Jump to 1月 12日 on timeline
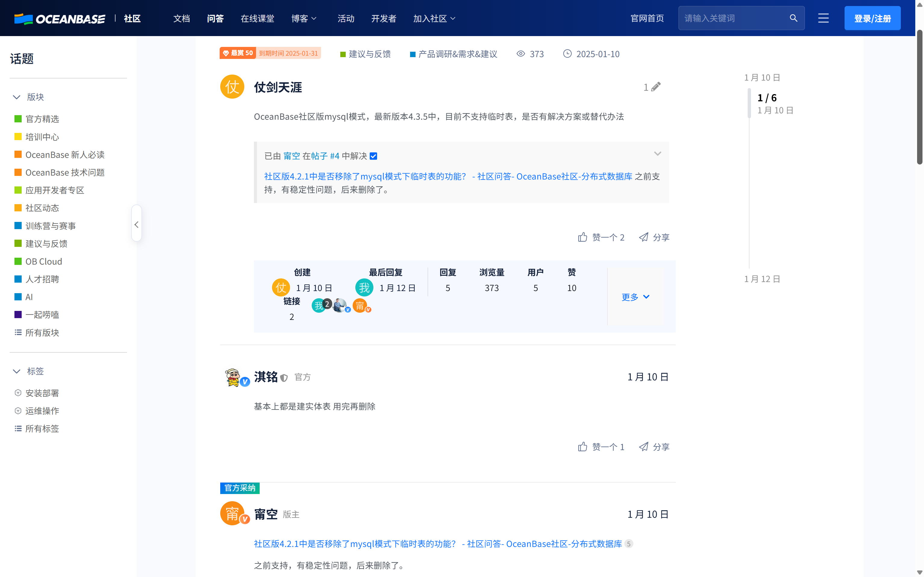Image resolution: width=924 pixels, height=577 pixels. [762, 279]
